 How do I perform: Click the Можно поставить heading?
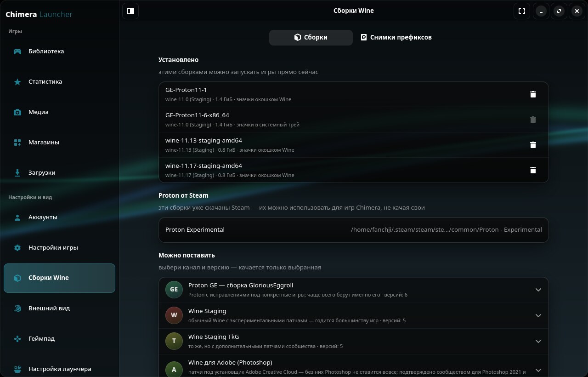coord(187,255)
